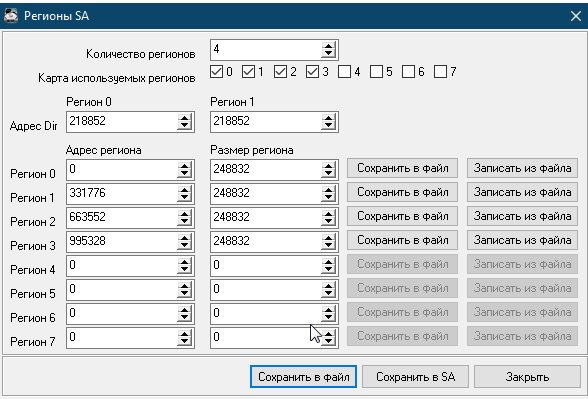Toggle region 0 checkbox in used regions map
Image resolution: width=588 pixels, height=399 pixels.
click(x=216, y=71)
